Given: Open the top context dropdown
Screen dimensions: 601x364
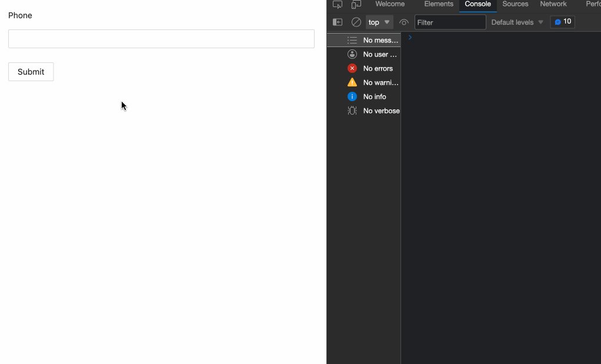Looking at the screenshot, I should point(379,22).
